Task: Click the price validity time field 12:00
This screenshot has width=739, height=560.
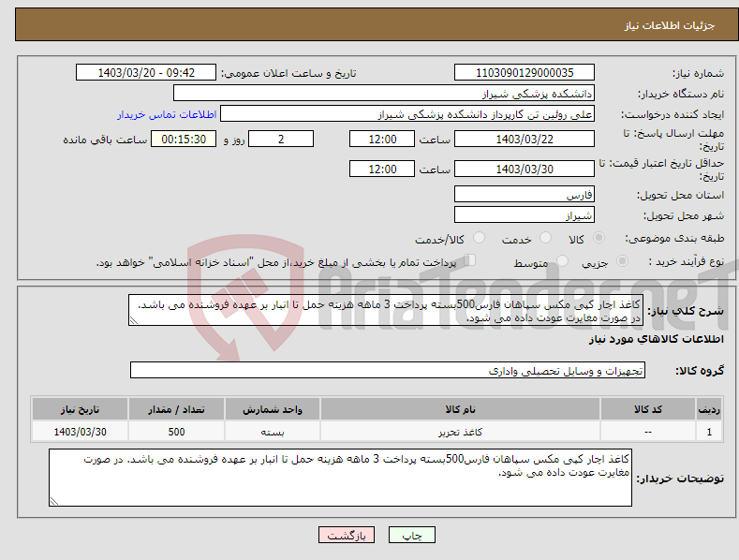Action: point(382,169)
